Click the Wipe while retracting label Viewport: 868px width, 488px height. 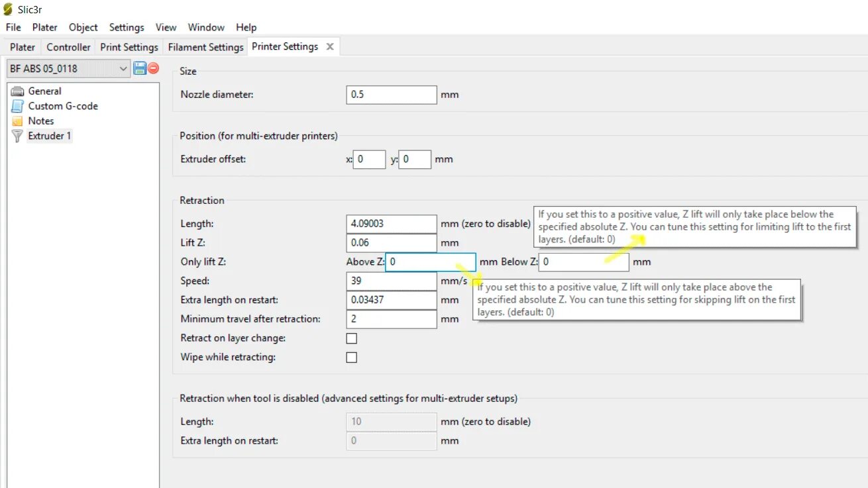228,358
